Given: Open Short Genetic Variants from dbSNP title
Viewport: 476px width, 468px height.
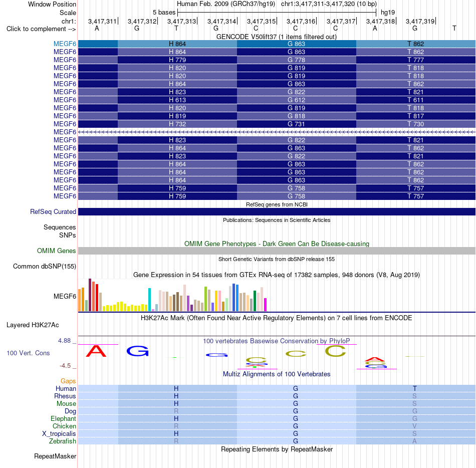Looking at the screenshot, I should (277, 259).
